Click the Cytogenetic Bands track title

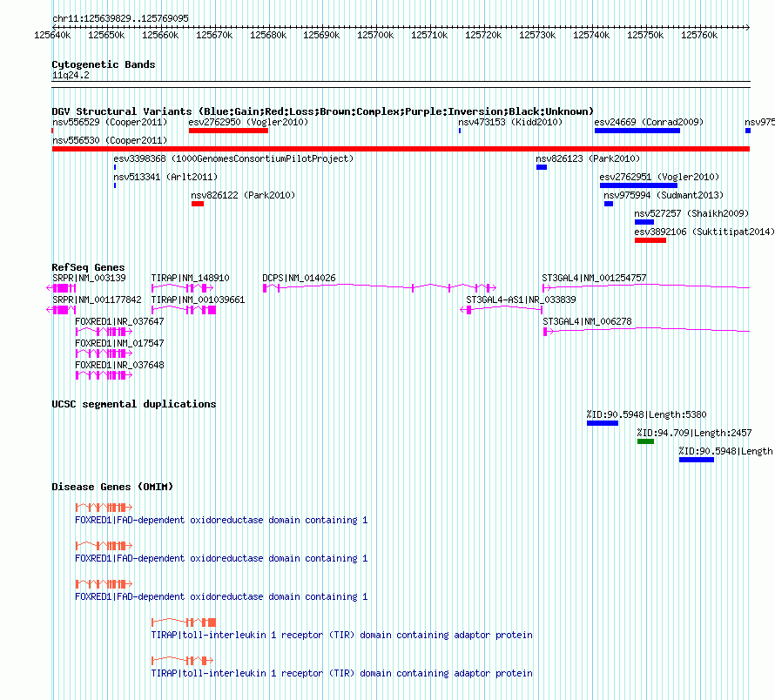104,64
